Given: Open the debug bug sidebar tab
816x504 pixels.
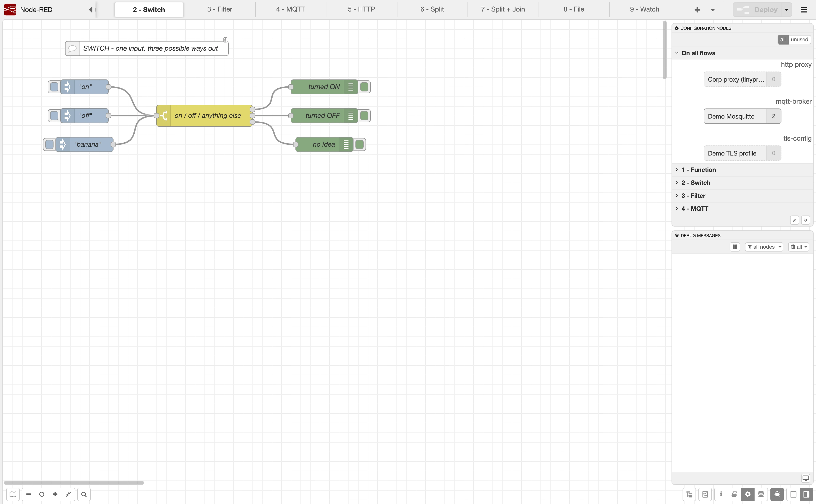Looking at the screenshot, I should [777, 494].
